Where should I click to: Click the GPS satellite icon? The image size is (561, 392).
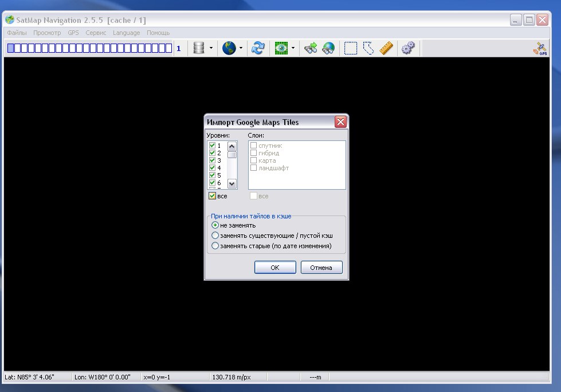pyautogui.click(x=540, y=49)
